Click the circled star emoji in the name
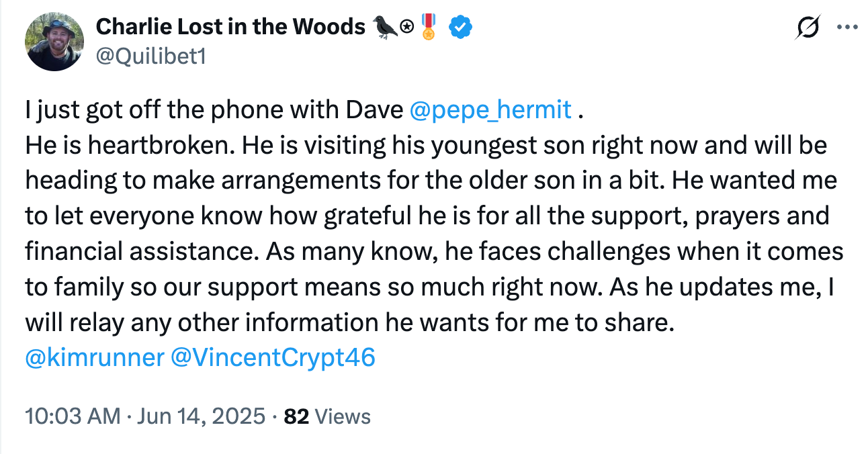Screen dimensions: 868x454 coord(406,28)
